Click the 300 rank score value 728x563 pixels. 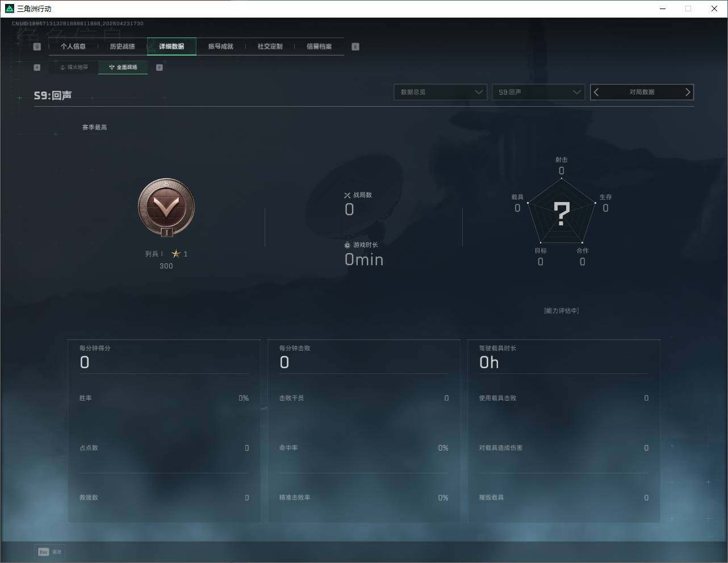pyautogui.click(x=166, y=266)
